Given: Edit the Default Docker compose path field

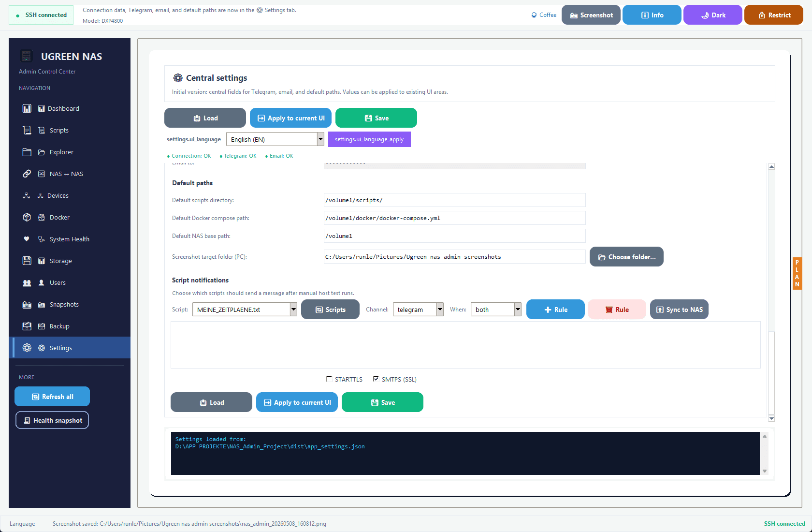Looking at the screenshot, I should (455, 218).
